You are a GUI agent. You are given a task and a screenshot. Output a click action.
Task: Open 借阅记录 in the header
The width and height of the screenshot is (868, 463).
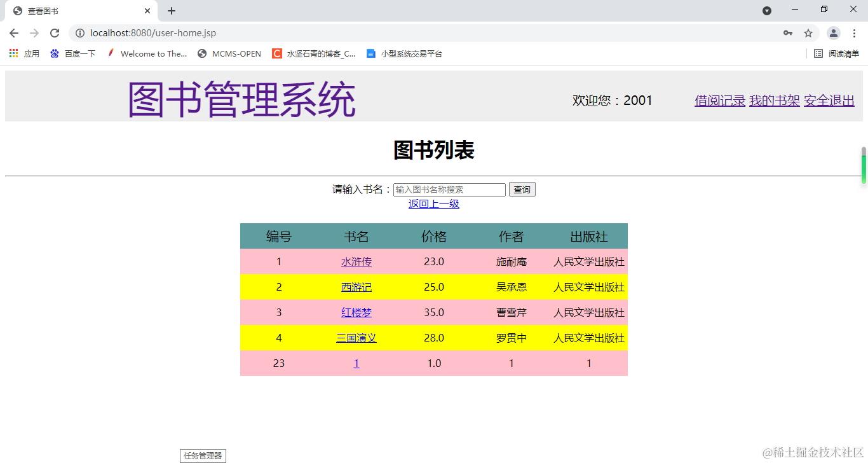(x=719, y=100)
